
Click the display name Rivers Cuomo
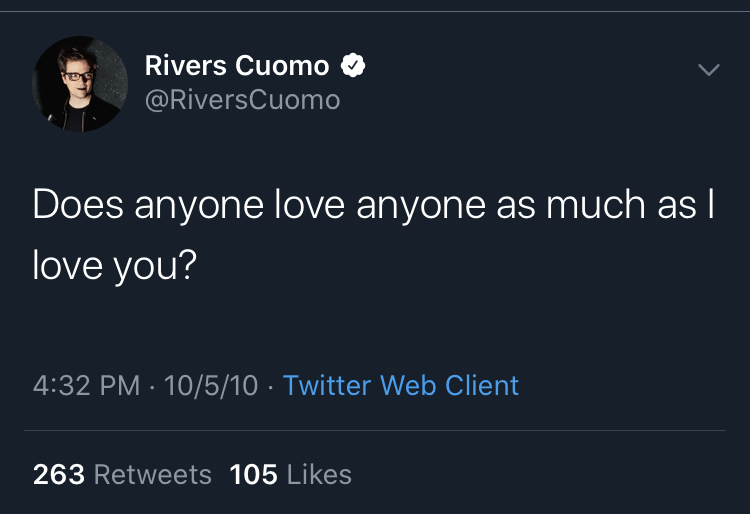pyautogui.click(x=237, y=67)
